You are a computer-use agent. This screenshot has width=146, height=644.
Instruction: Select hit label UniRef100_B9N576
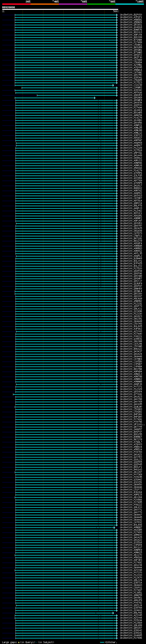(131, 30)
